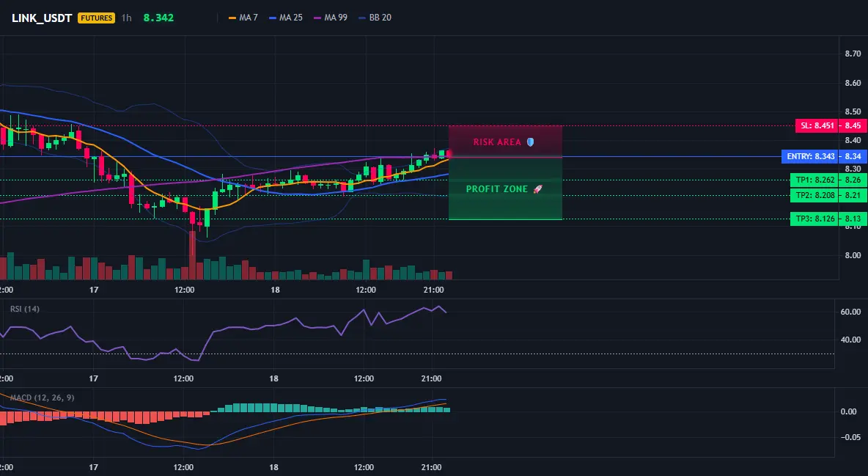Click the 8.45 price tag next to SL

pyautogui.click(x=853, y=126)
